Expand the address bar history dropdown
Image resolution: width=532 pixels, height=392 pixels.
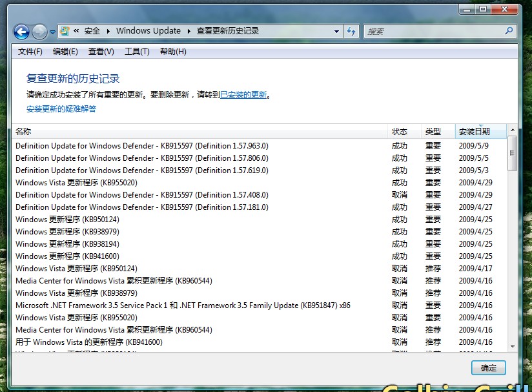[336, 32]
